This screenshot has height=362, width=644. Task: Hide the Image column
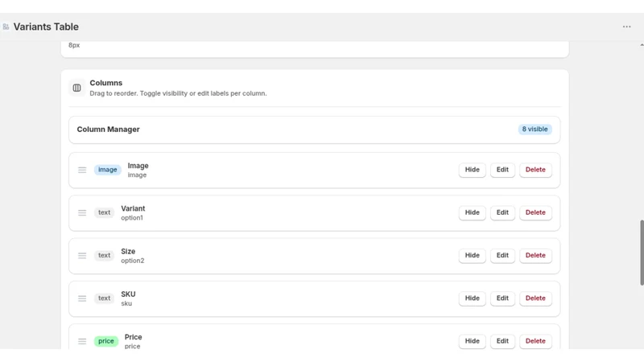[472, 170]
